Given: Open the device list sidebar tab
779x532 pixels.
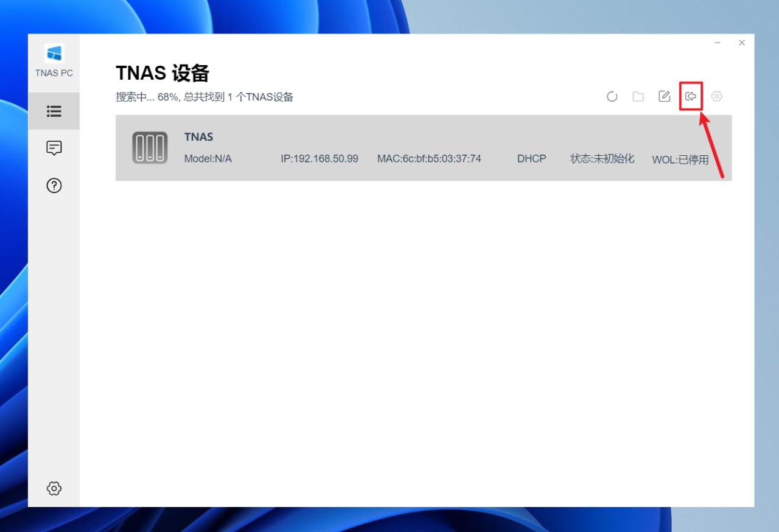Looking at the screenshot, I should click(x=54, y=111).
